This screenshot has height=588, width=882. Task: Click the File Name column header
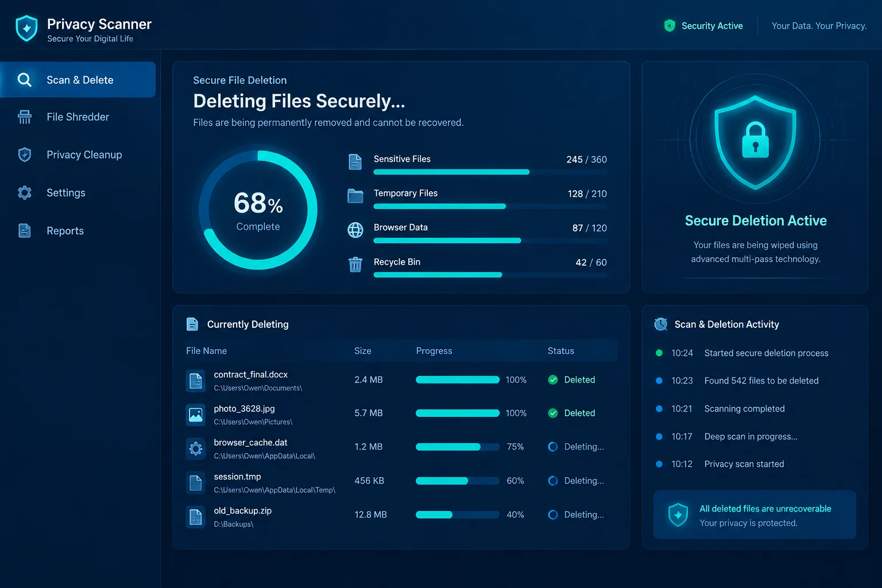coord(206,351)
